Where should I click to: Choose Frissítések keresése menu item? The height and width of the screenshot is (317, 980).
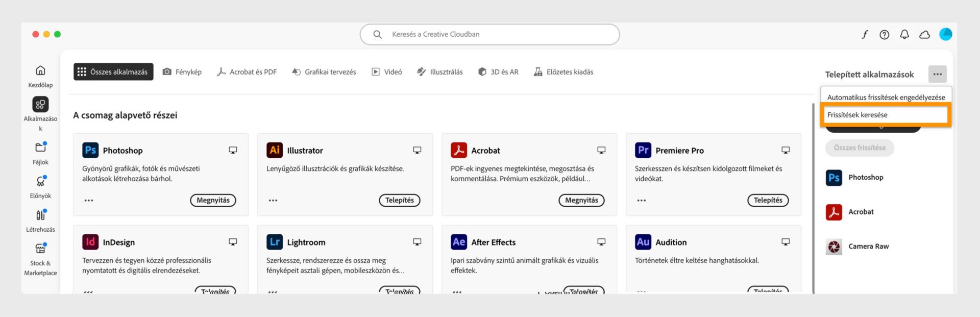point(886,115)
